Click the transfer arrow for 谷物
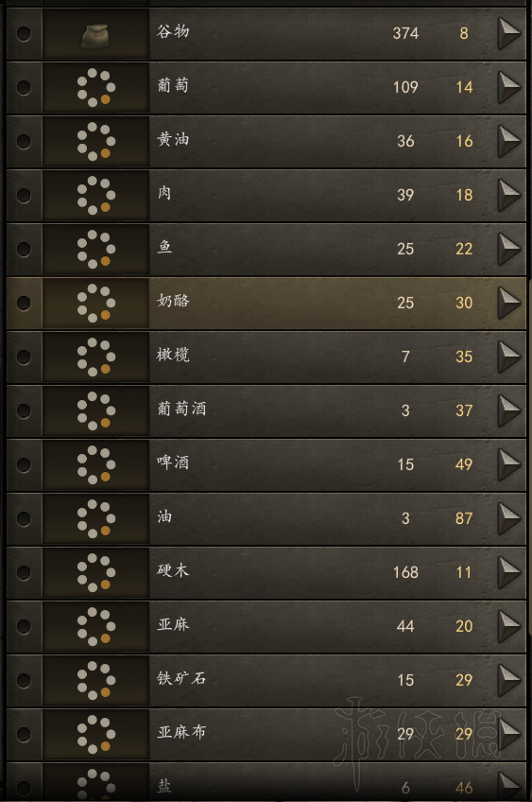 tap(509, 33)
